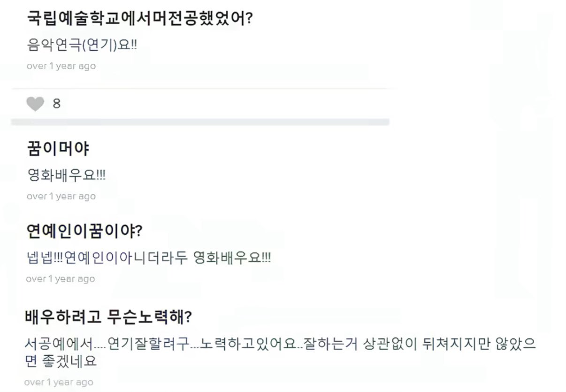Open the timestamp below the 서공예에서 answer
The width and height of the screenshot is (566, 392).
[x=59, y=382]
